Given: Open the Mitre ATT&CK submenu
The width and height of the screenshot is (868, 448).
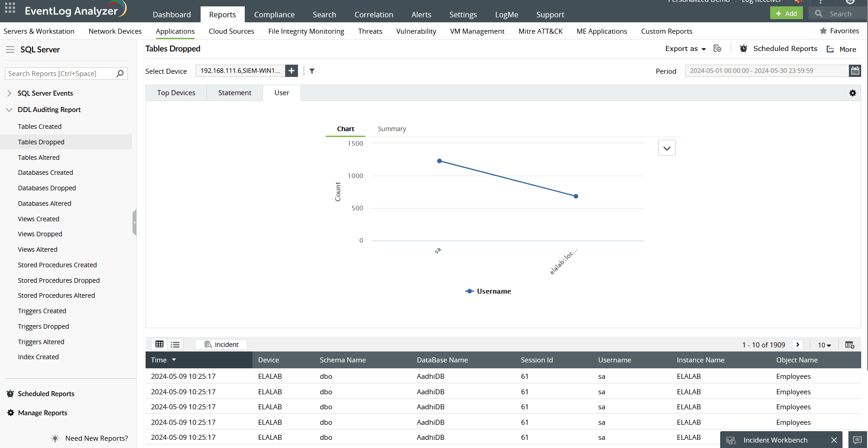Looking at the screenshot, I should click(540, 31).
